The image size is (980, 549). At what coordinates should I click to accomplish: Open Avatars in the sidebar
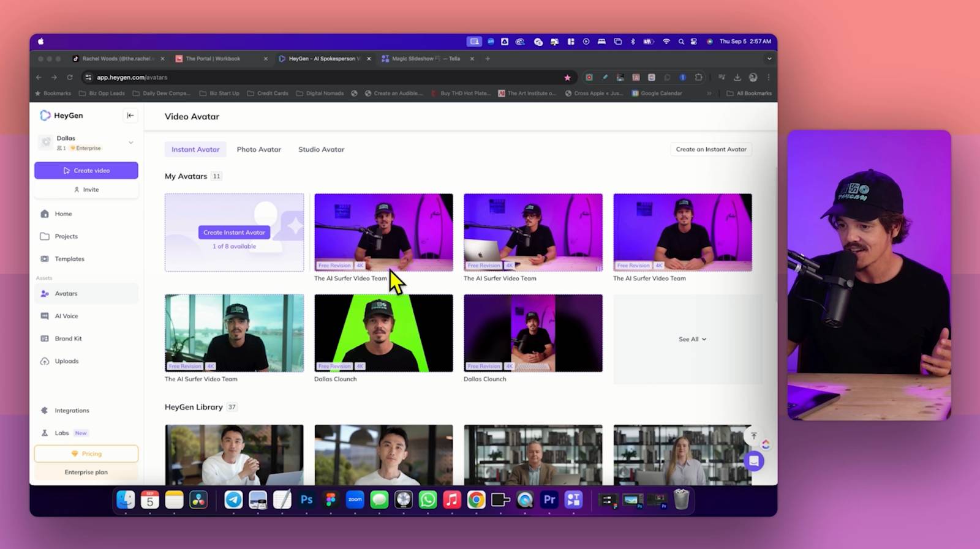coord(86,294)
